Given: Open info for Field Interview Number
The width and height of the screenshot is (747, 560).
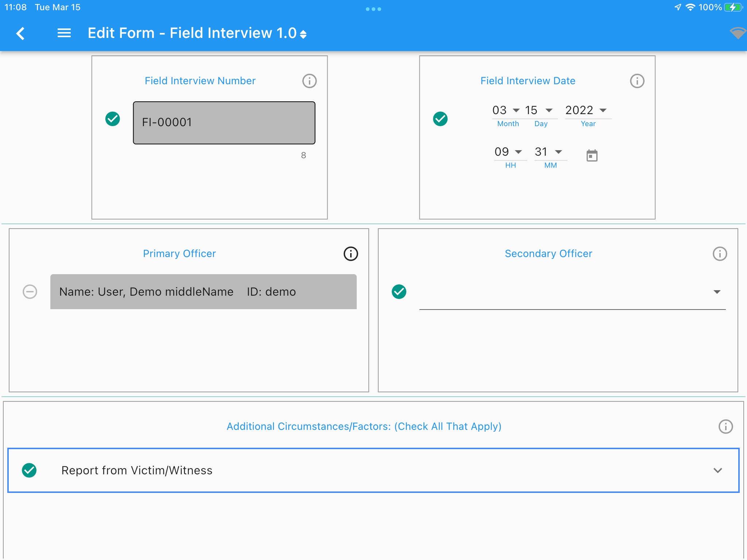Looking at the screenshot, I should pyautogui.click(x=309, y=81).
